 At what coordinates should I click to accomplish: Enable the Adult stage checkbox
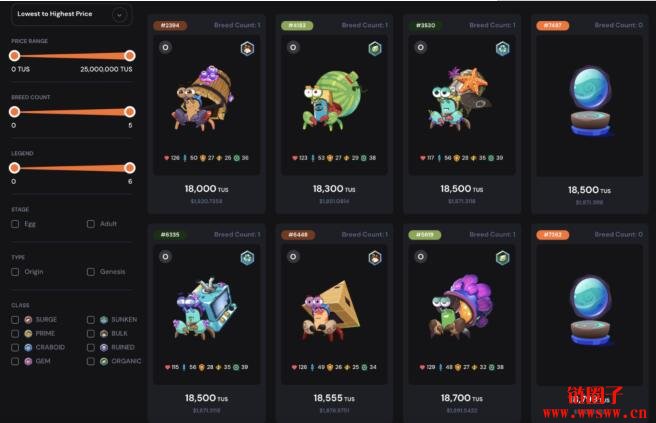pos(90,224)
